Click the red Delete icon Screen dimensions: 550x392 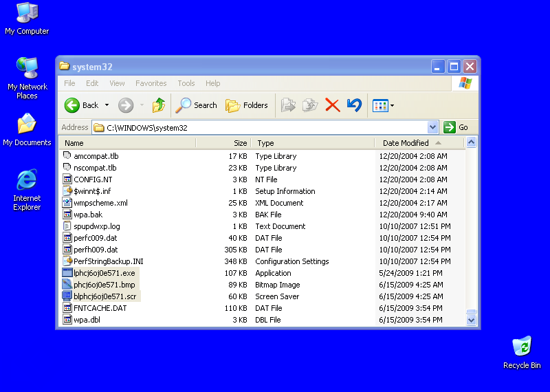click(x=332, y=105)
